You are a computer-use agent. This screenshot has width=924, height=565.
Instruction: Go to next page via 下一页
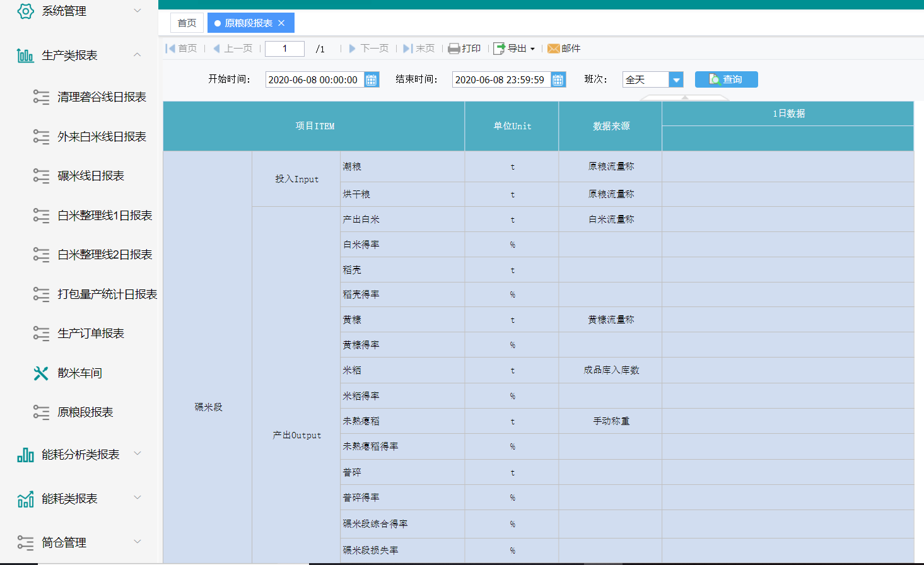tap(370, 48)
